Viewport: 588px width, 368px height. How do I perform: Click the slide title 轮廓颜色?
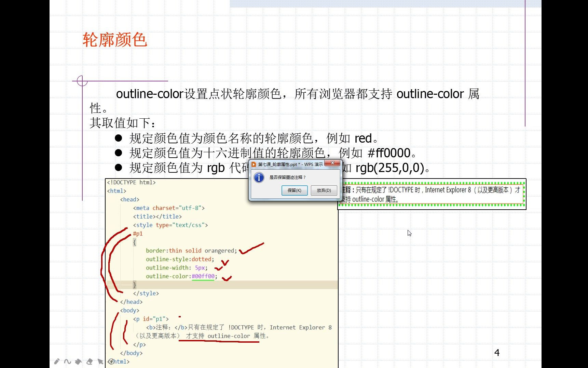[114, 40]
